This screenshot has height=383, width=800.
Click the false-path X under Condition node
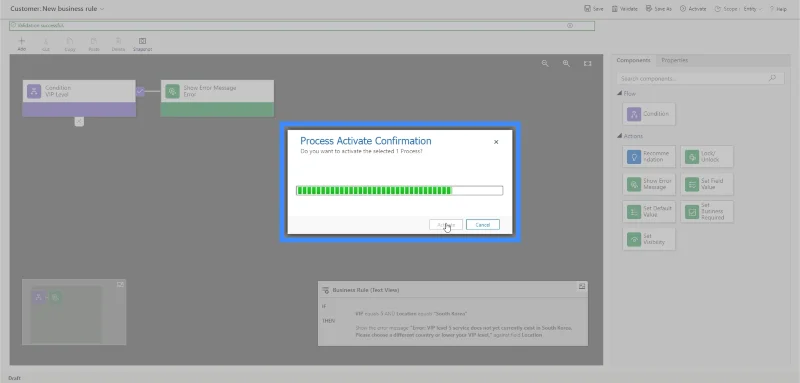point(79,121)
